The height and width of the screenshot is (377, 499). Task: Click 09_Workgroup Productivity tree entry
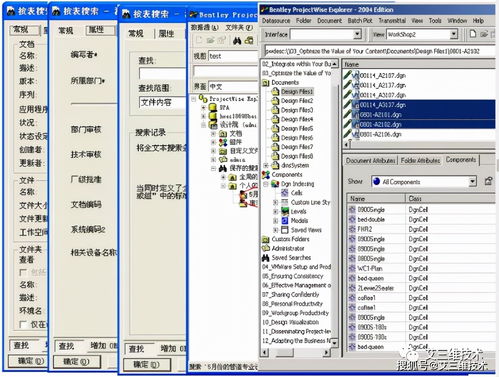[295, 313]
